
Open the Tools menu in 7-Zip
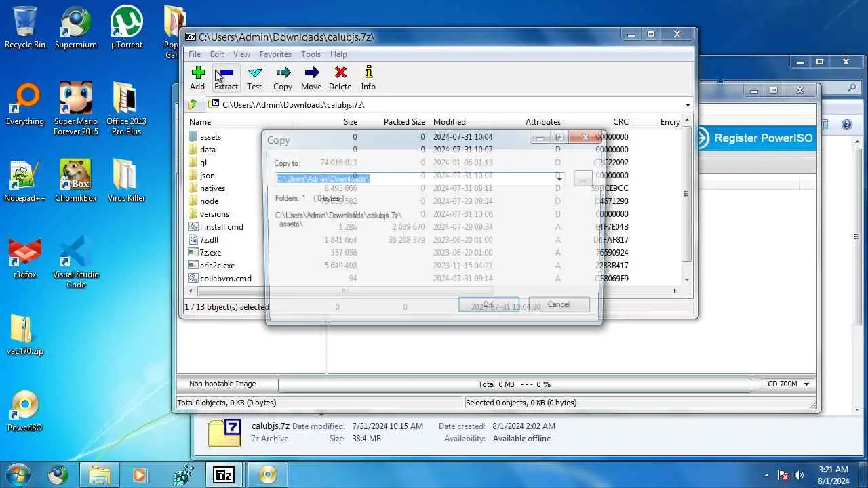(x=311, y=54)
